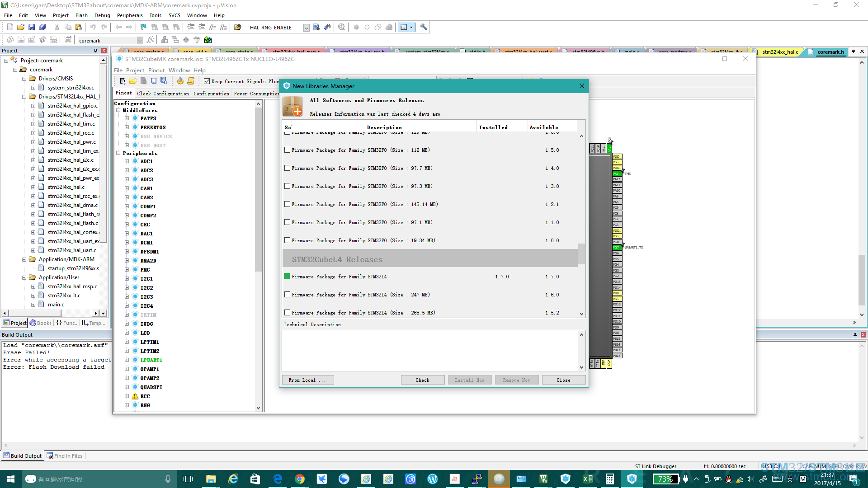This screenshot has width=868, height=488.
Task: Switch to the Clock Configuration tab
Action: [163, 94]
